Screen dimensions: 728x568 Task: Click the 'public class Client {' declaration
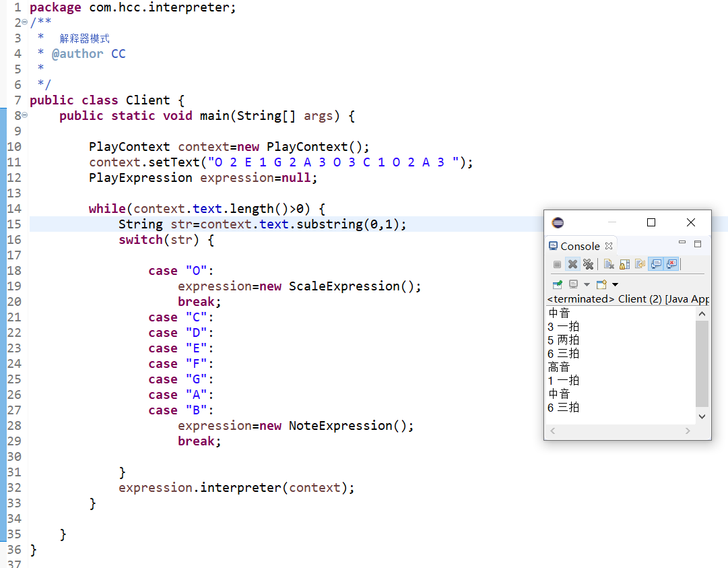[107, 100]
